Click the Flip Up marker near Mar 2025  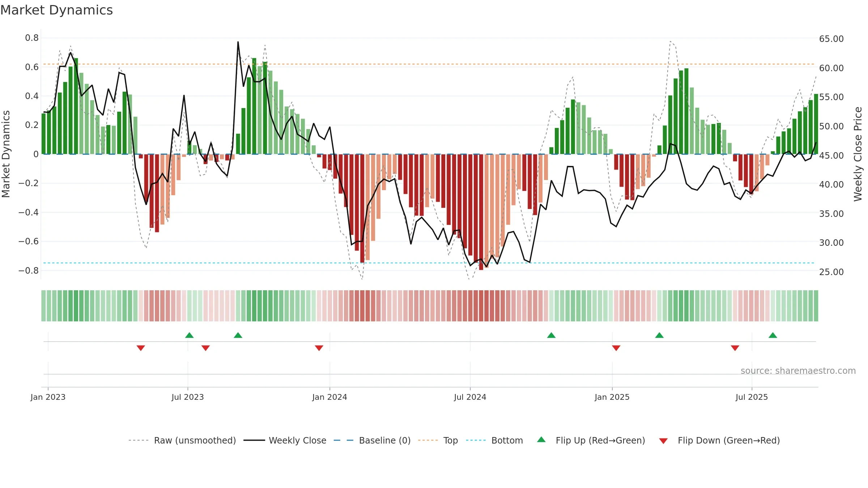659,335
